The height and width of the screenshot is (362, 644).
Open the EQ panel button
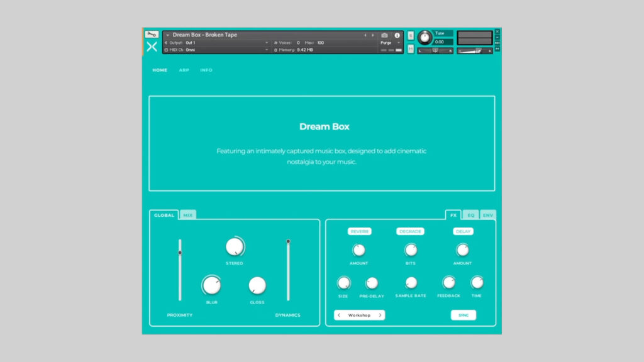click(x=470, y=214)
